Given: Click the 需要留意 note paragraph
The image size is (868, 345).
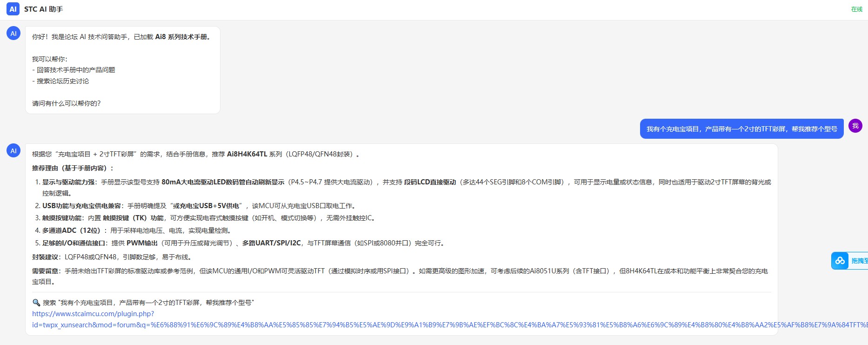Looking at the screenshot, I should point(400,276).
